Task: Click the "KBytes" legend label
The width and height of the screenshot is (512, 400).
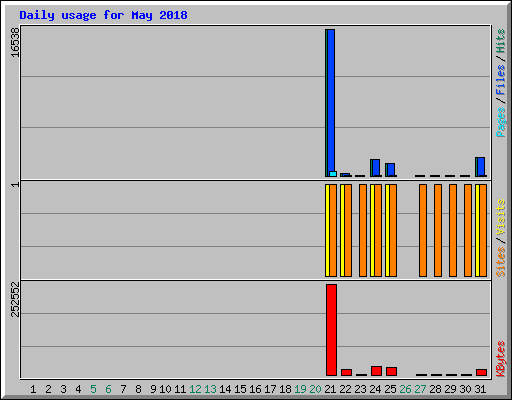Action: [x=501, y=359]
